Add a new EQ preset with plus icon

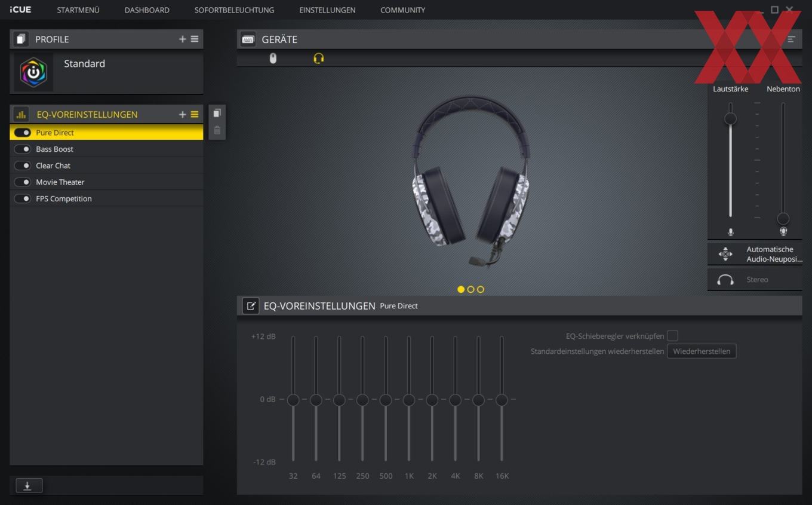(x=183, y=115)
